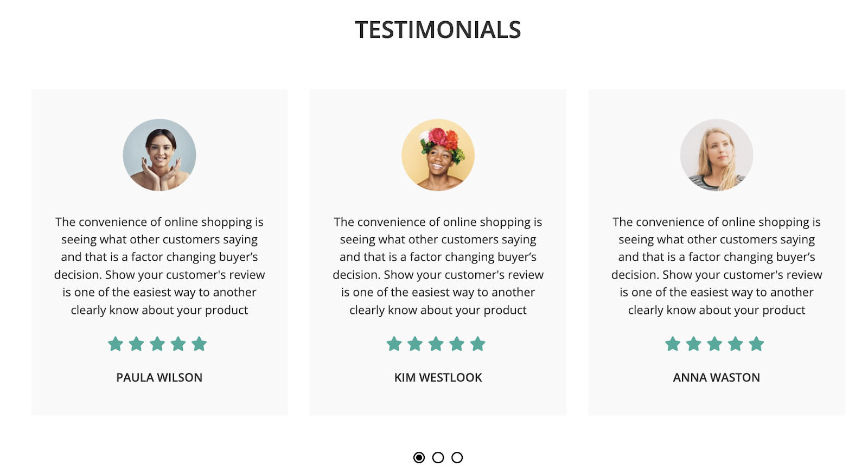
Task: Click Paula Wilson's fifth rating star
Action: [199, 344]
